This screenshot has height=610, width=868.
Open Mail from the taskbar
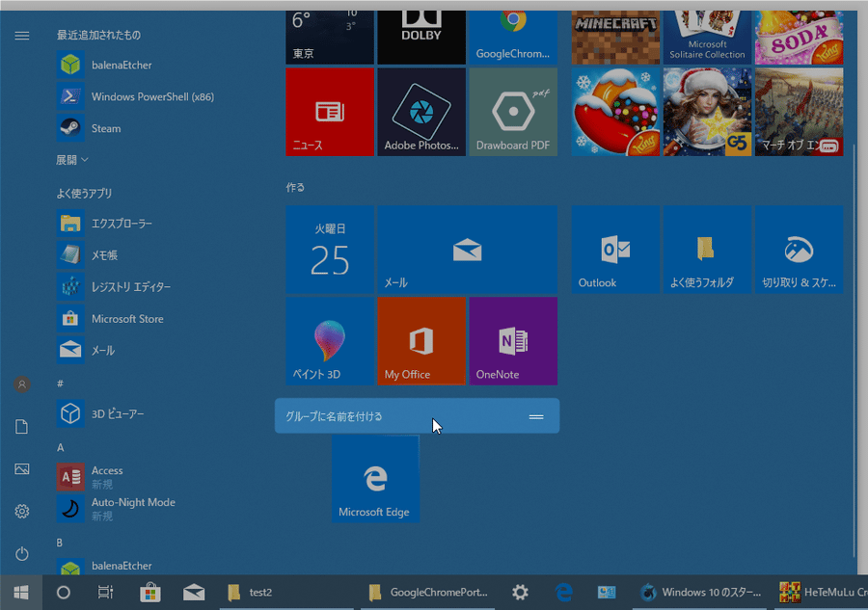click(x=194, y=593)
